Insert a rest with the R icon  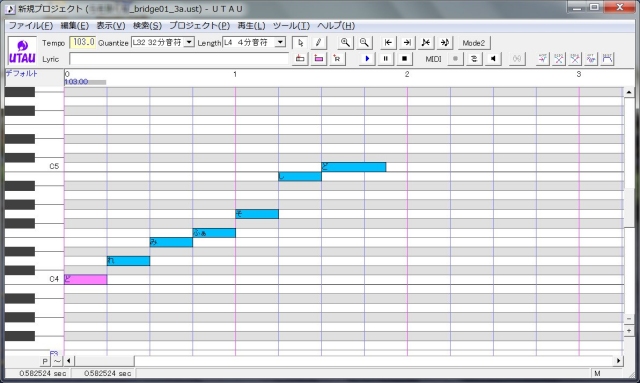coord(337,59)
